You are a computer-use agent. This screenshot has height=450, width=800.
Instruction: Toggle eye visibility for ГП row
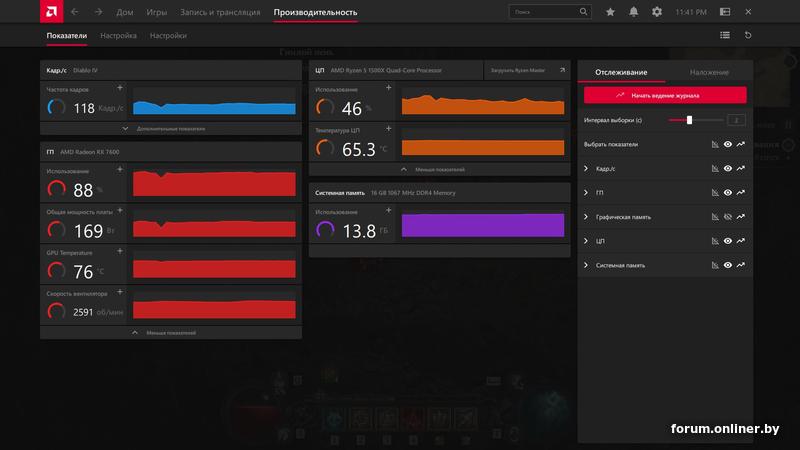(728, 192)
